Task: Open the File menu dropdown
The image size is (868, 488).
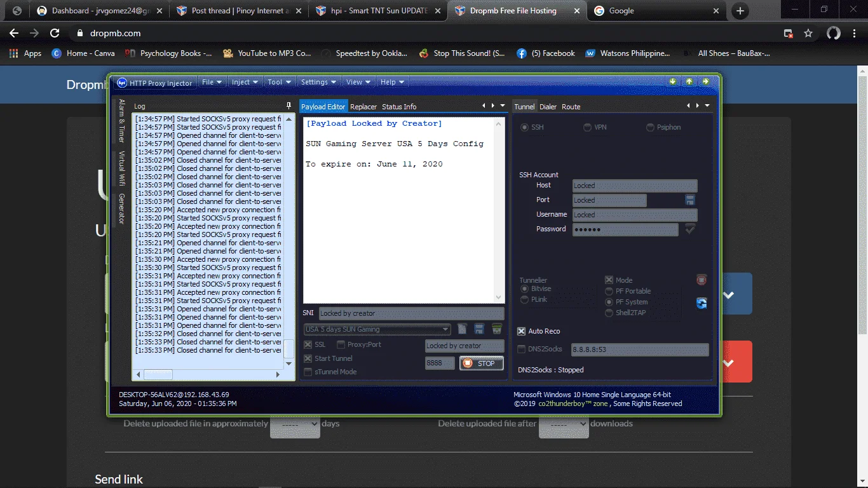Action: 212,82
